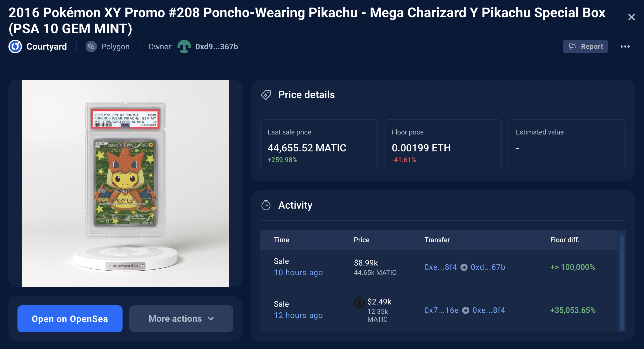Viewport: 644px width, 349px height.
Task: Open on OpenSea
Action: click(70, 319)
